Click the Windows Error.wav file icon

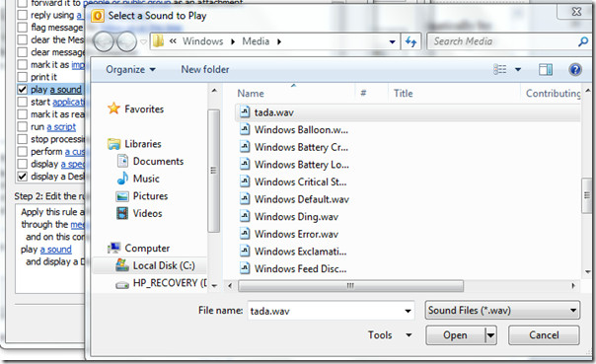click(x=245, y=233)
